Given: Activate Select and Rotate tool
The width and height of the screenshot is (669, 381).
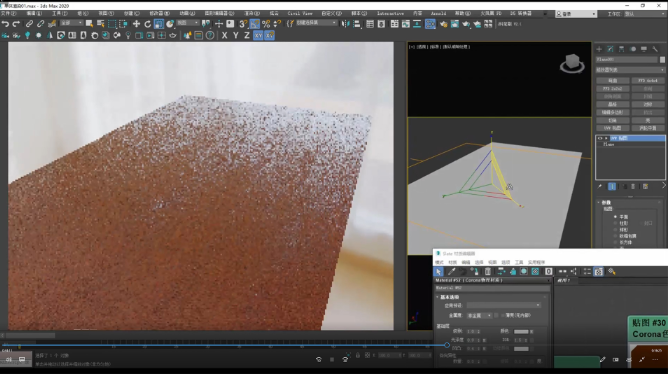Looking at the screenshot, I should [148, 24].
